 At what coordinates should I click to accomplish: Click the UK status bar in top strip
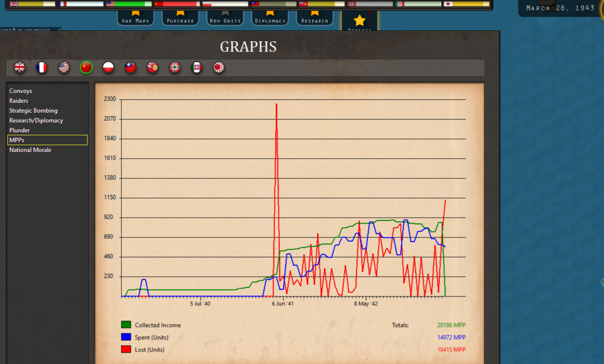(x=32, y=4)
